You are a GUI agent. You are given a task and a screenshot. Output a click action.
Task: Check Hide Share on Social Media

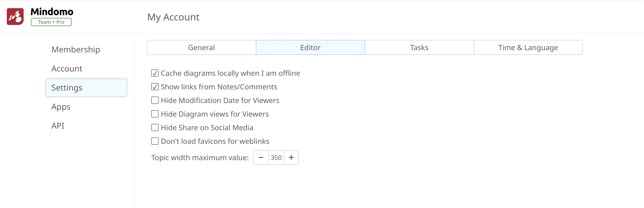pos(155,128)
